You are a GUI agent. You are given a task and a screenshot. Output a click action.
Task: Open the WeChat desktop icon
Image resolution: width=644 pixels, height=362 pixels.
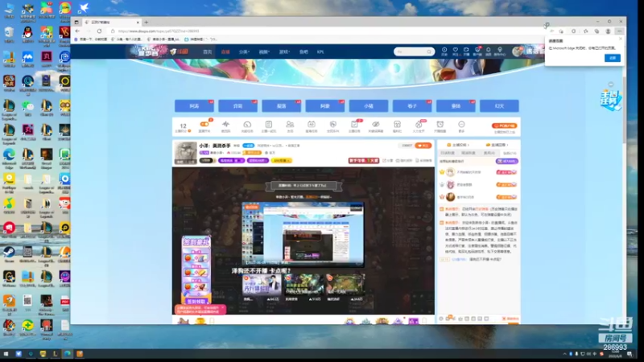(x=27, y=109)
